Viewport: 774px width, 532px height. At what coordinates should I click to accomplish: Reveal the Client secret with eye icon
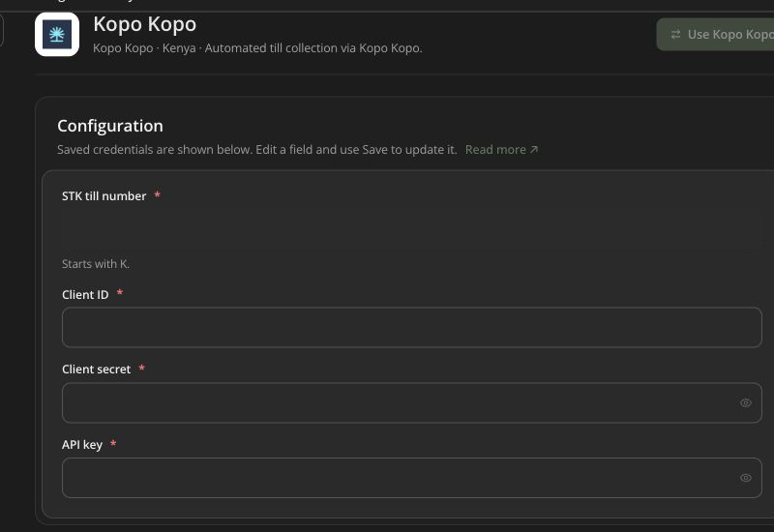(x=745, y=402)
